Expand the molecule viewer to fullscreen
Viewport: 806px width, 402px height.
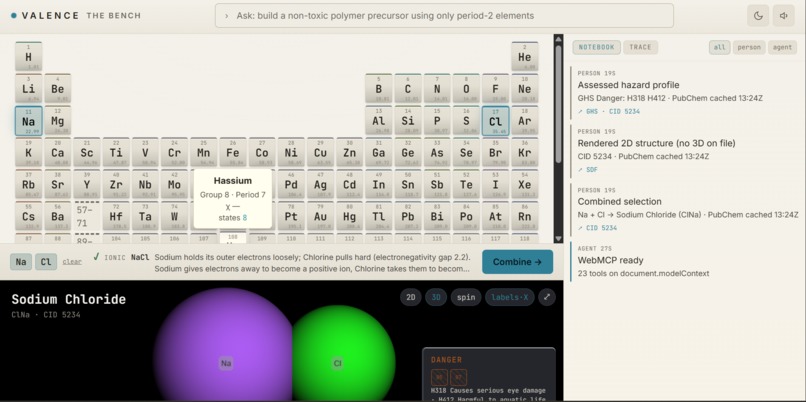(x=547, y=297)
